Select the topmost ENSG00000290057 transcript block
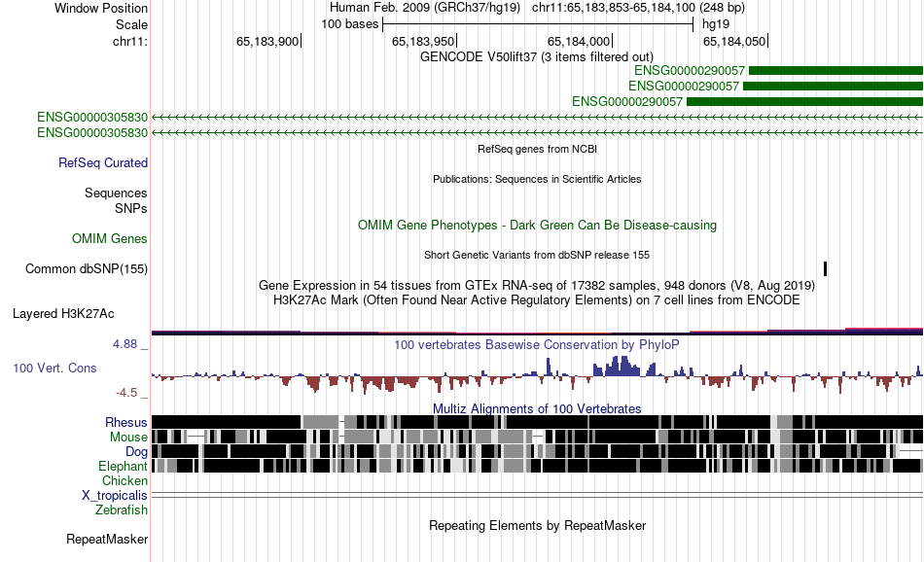 click(835, 71)
